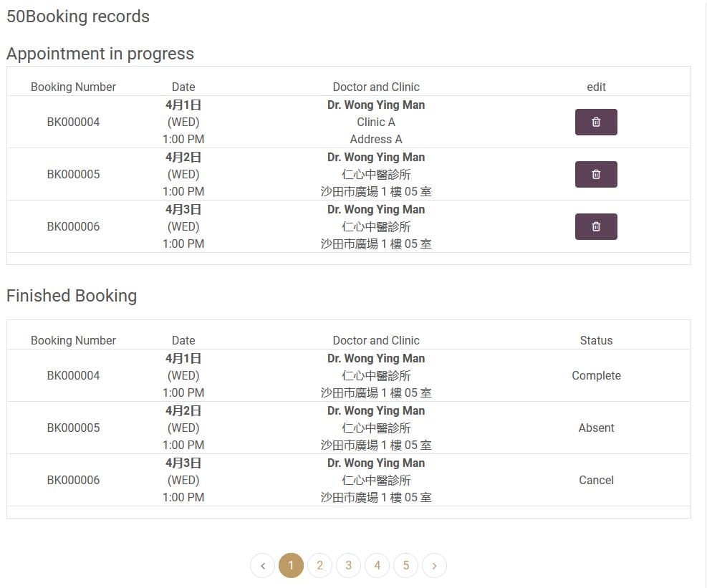Click the Status column header
The image size is (707, 588).
(596, 340)
